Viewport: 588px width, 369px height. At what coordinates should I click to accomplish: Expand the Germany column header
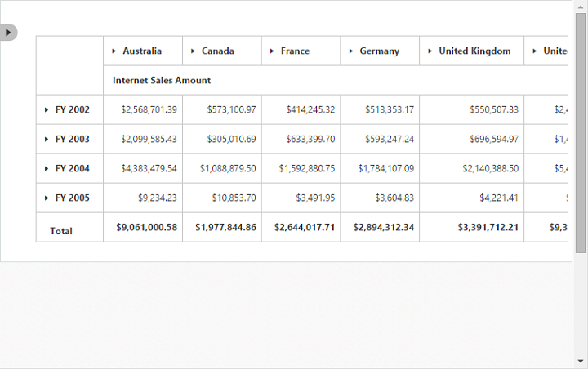[351, 51]
